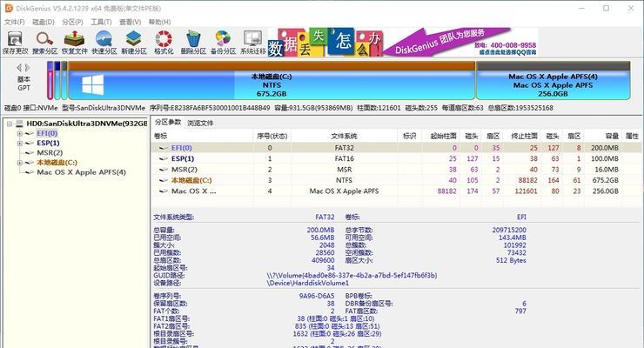Sort by the 序号(状态) column header
The image size is (644, 348).
pyautogui.click(x=272, y=136)
